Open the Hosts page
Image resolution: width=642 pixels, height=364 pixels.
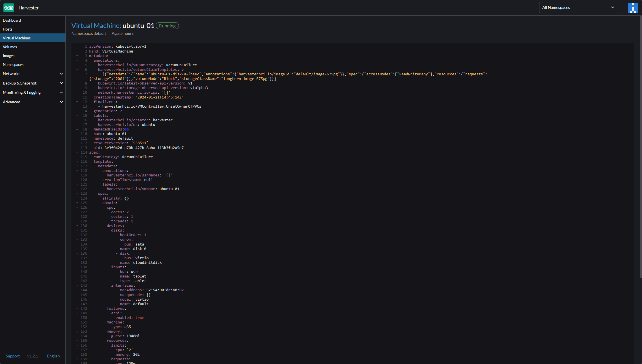[x=8, y=29]
